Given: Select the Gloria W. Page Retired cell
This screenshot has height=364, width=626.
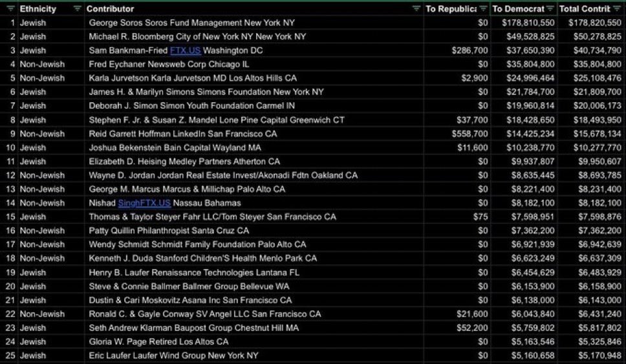Looking at the screenshot, I should tap(254, 341).
